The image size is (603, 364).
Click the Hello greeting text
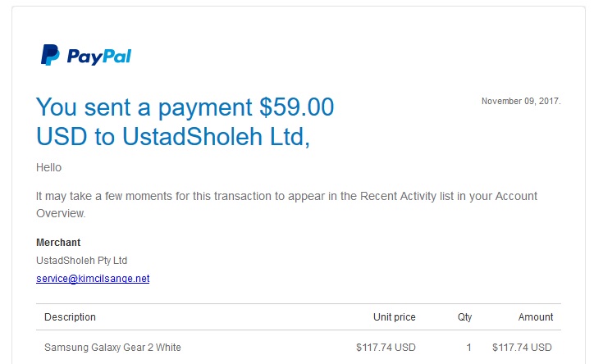point(49,167)
